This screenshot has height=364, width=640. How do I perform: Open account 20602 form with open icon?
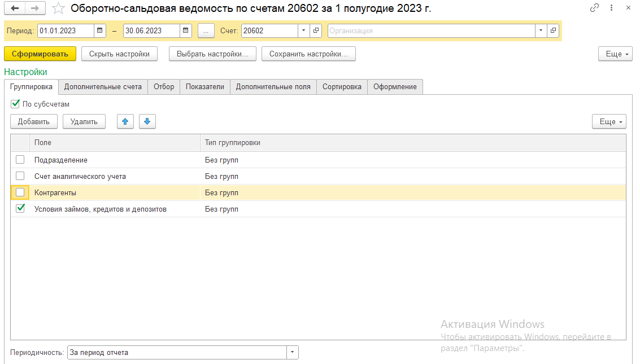316,31
